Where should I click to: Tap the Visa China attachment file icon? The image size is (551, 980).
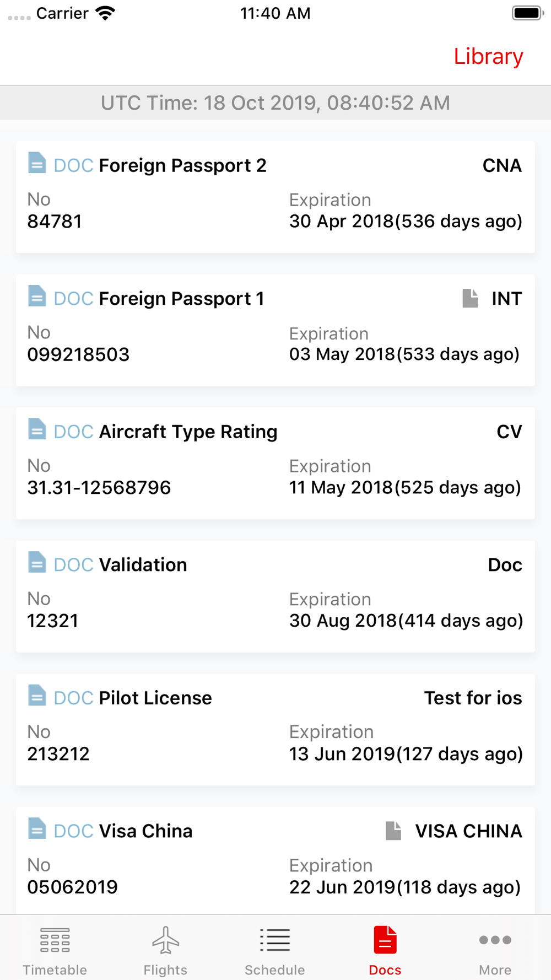pos(393,831)
